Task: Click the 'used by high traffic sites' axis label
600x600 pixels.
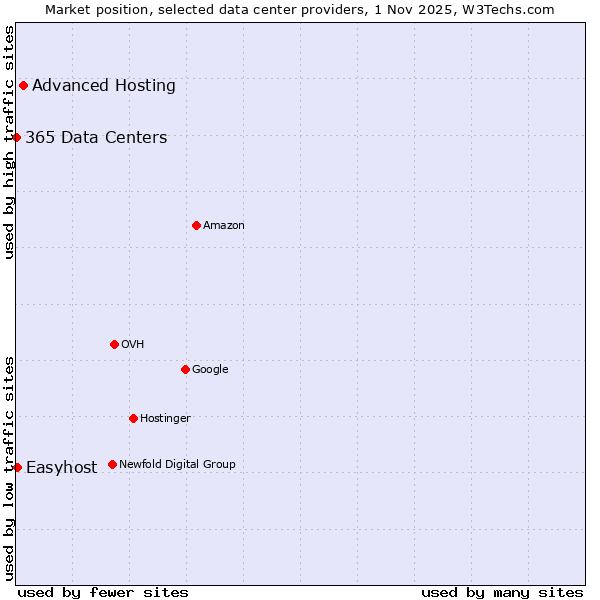Action: 9,142
